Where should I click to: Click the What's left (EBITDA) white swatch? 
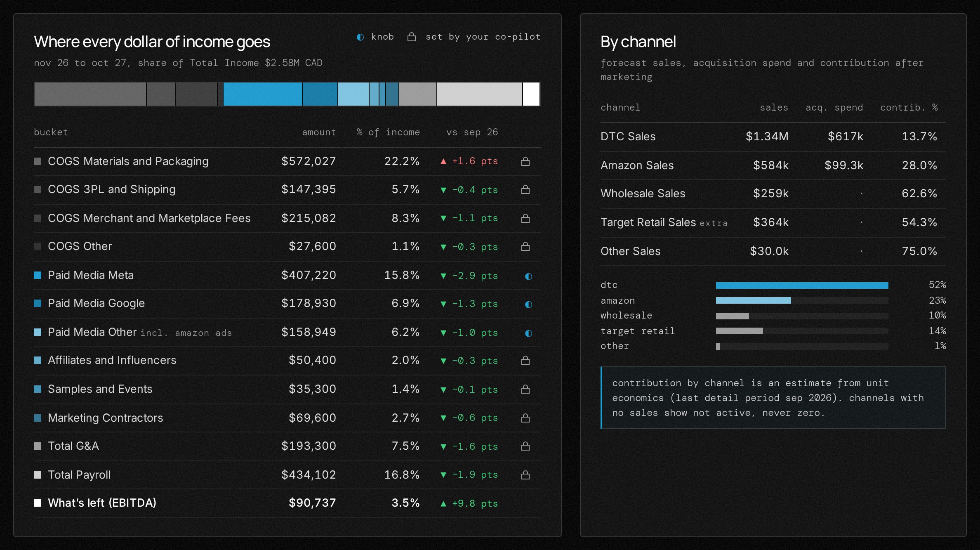click(x=38, y=503)
